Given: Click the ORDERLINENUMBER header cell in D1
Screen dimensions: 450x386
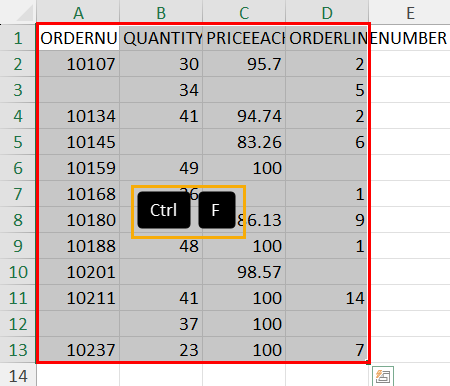Looking at the screenshot, I should click(327, 38).
